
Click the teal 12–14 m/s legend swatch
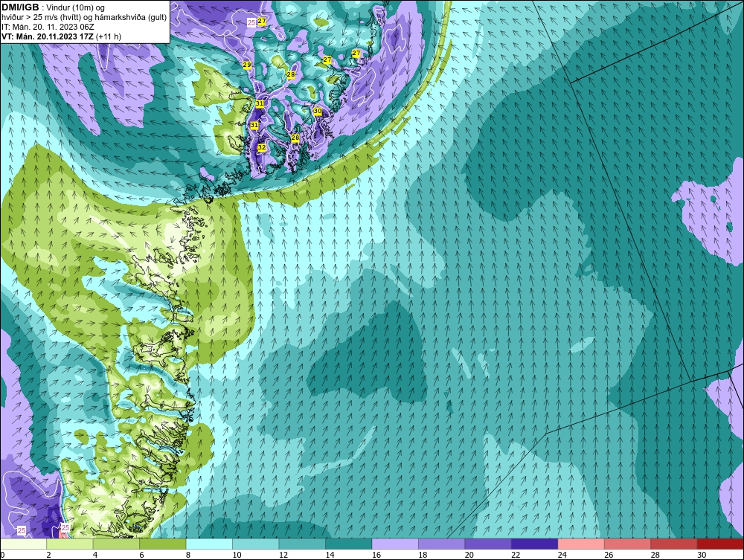click(302, 544)
